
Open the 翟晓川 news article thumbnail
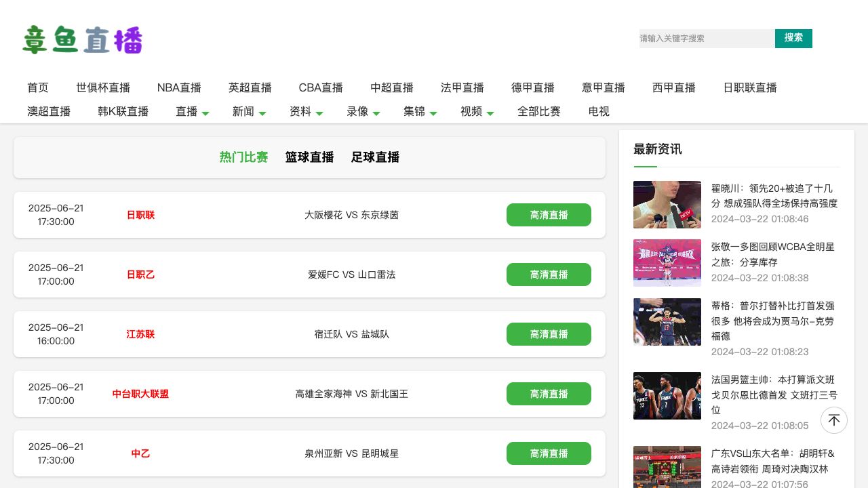pyautogui.click(x=667, y=205)
